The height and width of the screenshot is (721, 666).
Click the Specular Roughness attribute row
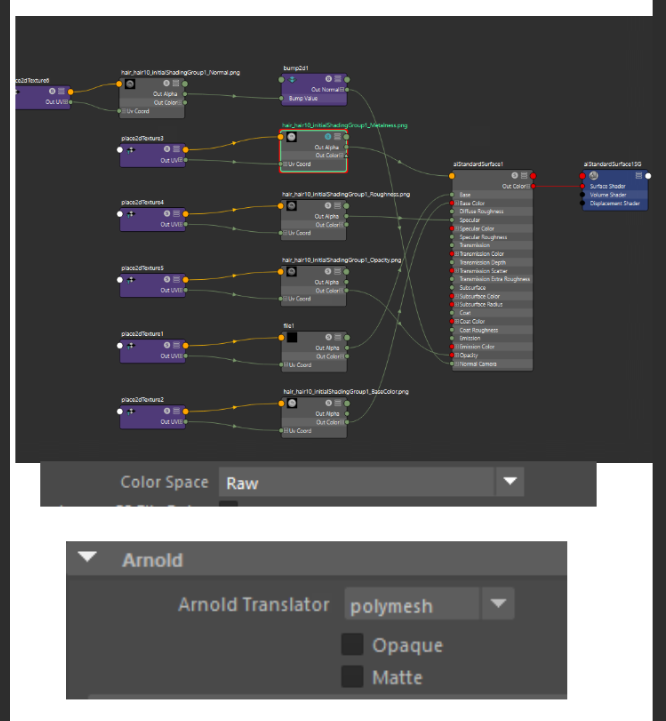pyautogui.click(x=492, y=237)
